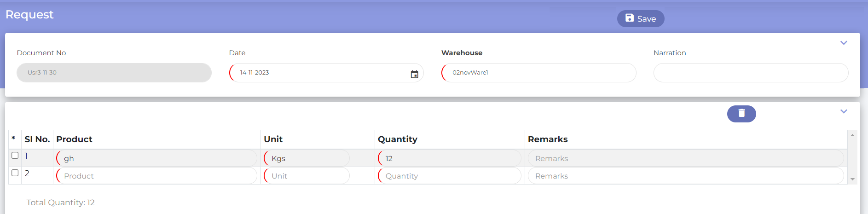The width and height of the screenshot is (868, 214).
Task: Click the Remarks field in row 1
Action: [x=686, y=158]
